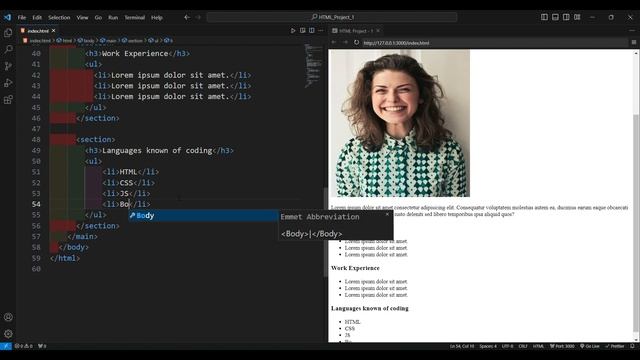Screen dimensions: 640x360
Task: Click Prettier in status bar
Action: tap(615, 346)
